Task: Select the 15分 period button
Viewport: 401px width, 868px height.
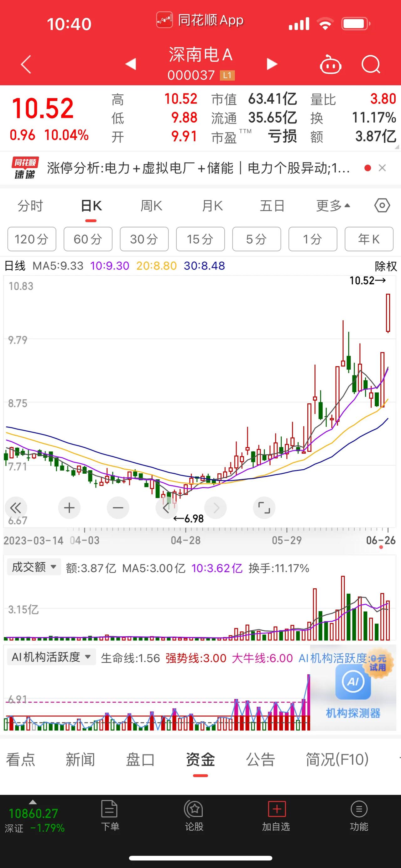Action: [200, 239]
